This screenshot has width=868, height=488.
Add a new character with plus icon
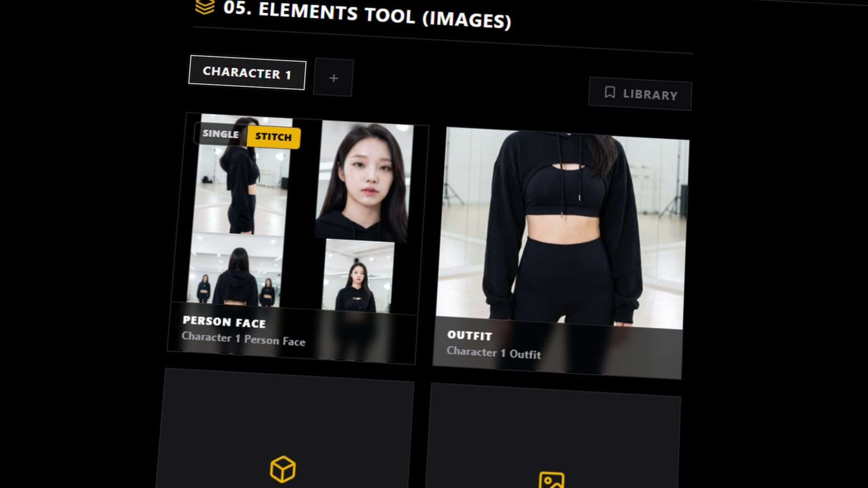click(x=333, y=78)
